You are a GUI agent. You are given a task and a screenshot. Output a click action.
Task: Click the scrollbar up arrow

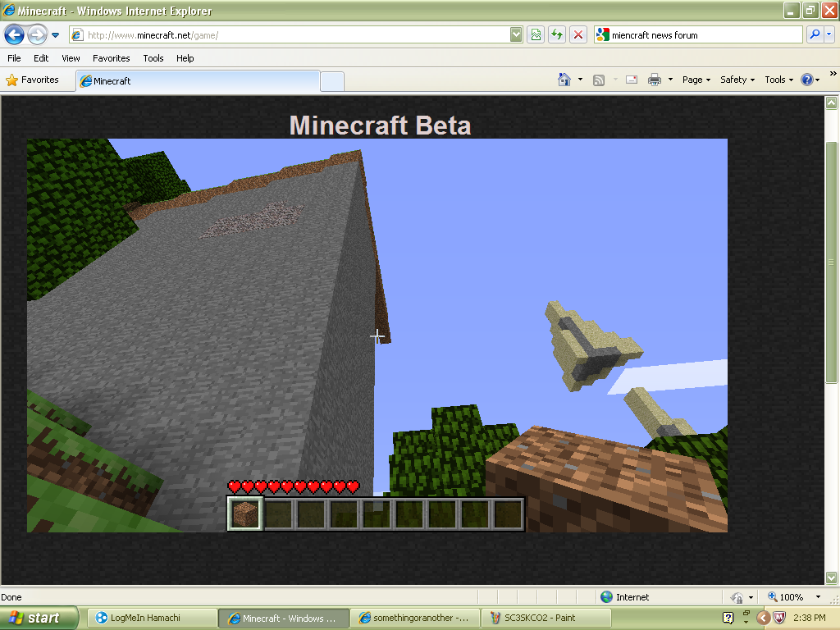click(x=832, y=103)
